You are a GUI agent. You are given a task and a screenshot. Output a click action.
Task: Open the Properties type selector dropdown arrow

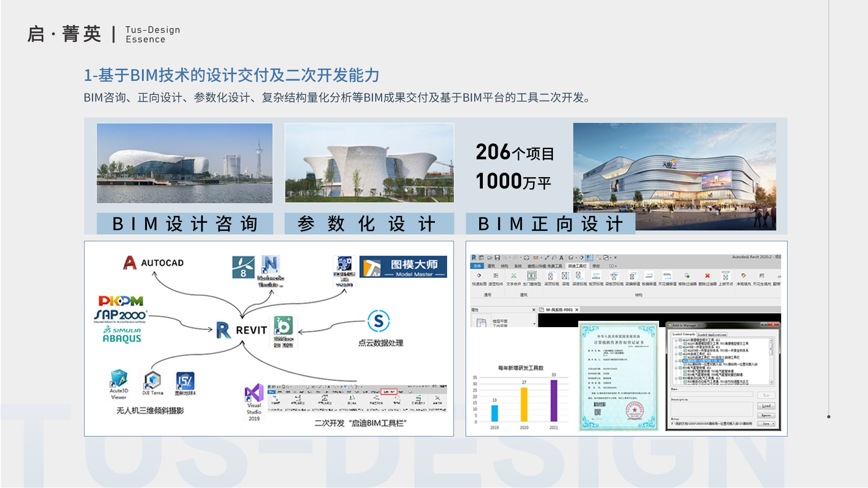[x=534, y=324]
